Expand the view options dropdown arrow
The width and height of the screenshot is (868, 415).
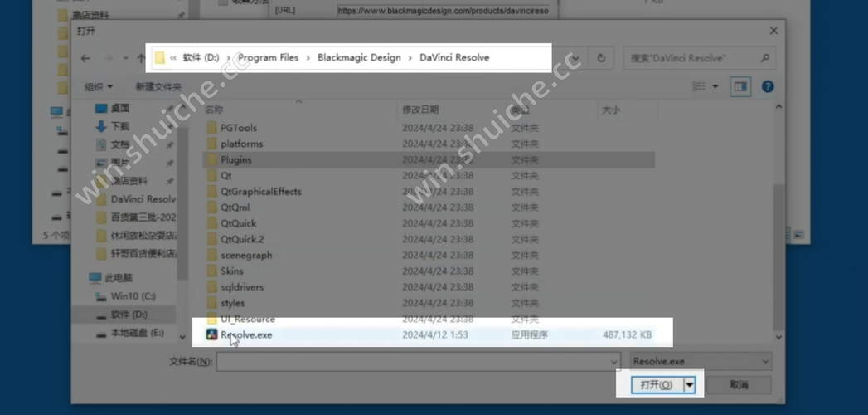point(715,86)
